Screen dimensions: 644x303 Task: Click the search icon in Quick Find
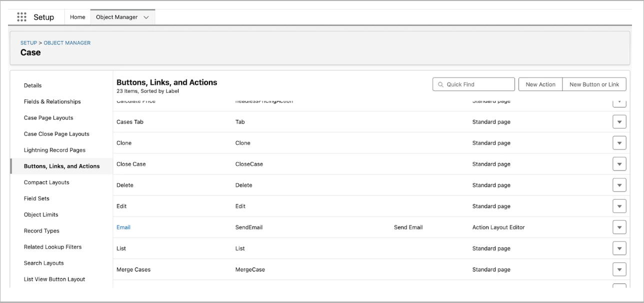tap(442, 84)
